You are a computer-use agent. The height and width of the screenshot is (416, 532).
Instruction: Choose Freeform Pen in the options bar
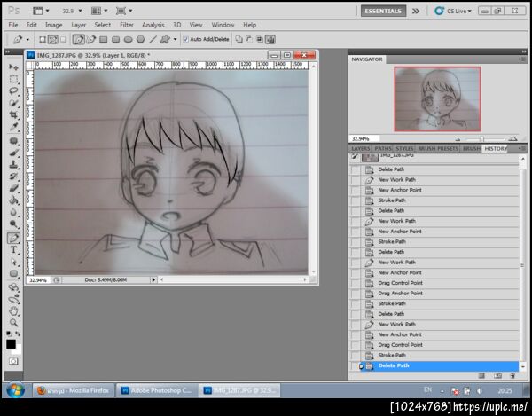91,39
